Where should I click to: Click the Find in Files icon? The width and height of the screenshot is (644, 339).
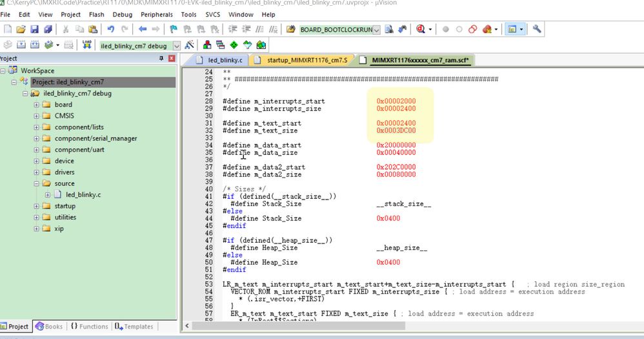[x=389, y=29]
